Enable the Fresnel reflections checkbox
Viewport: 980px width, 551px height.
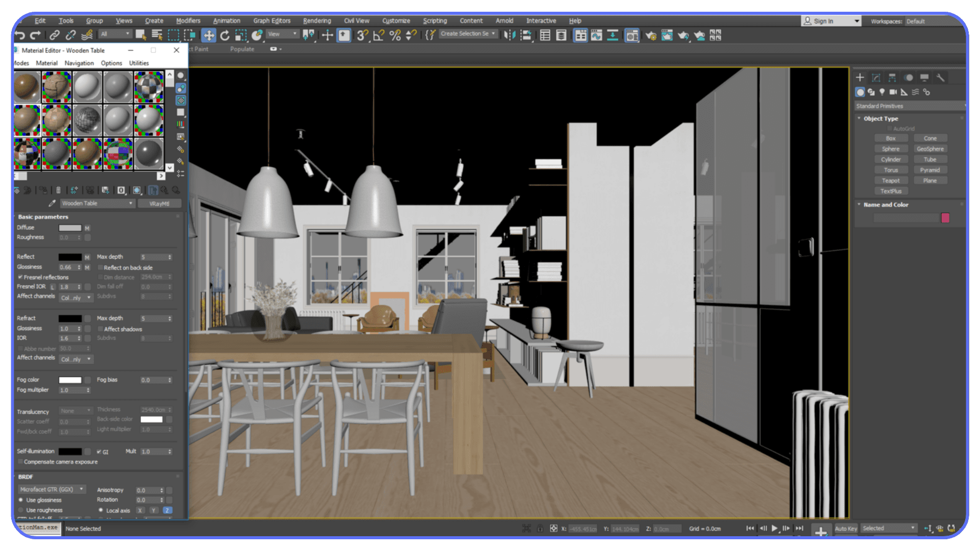pos(20,277)
